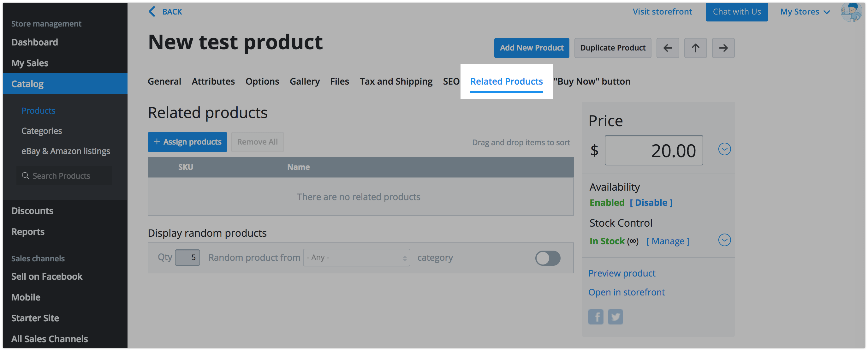Image resolution: width=868 pixels, height=351 pixels.
Task: Switch to the Tax and Shipping tab
Action: click(x=395, y=81)
